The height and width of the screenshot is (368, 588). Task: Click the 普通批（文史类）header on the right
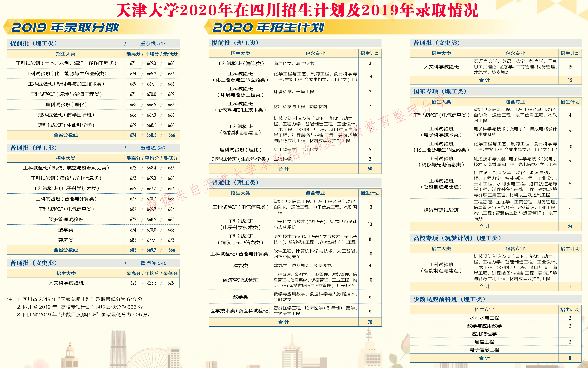pyautogui.click(x=437, y=43)
